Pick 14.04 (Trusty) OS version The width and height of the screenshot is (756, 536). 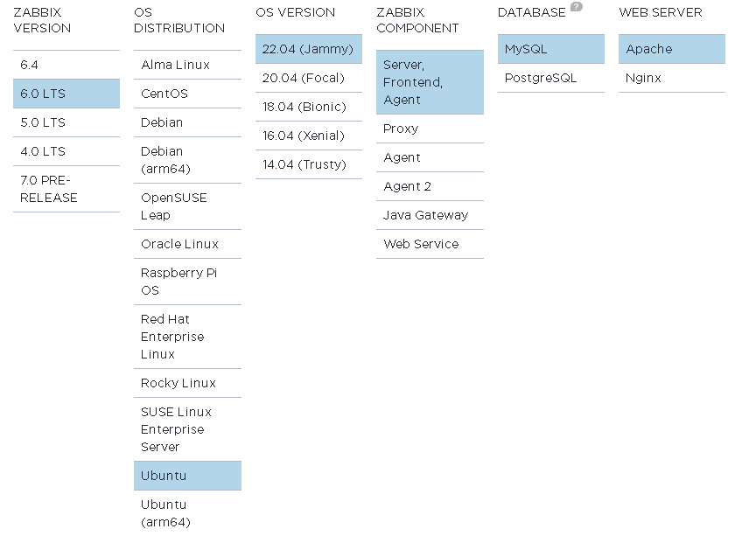pyautogui.click(x=308, y=164)
